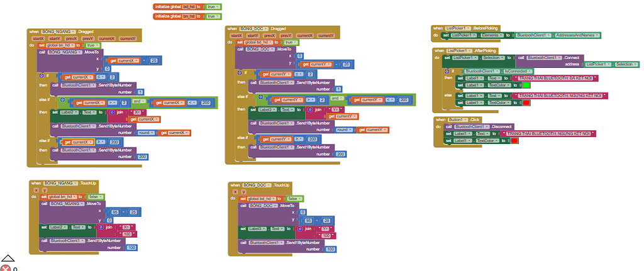Select red color block in Button1 Click

coord(514,140)
